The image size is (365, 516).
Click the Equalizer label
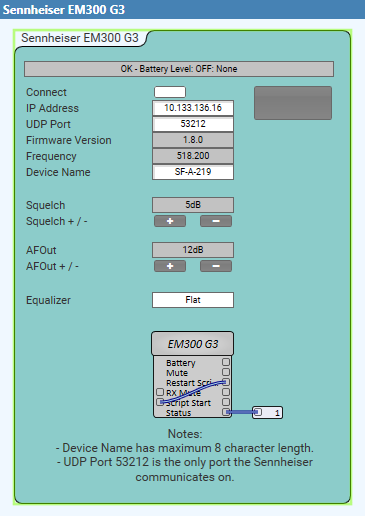point(48,300)
